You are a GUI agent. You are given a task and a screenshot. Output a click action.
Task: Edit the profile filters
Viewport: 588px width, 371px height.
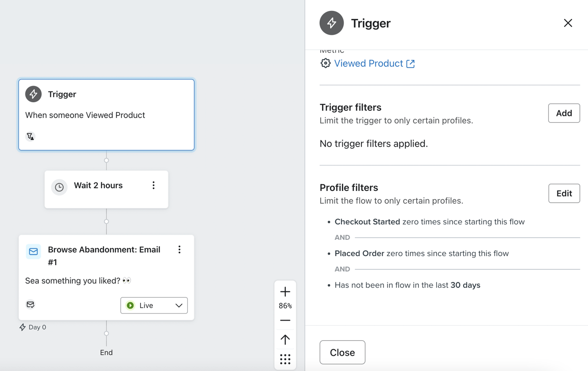point(564,193)
